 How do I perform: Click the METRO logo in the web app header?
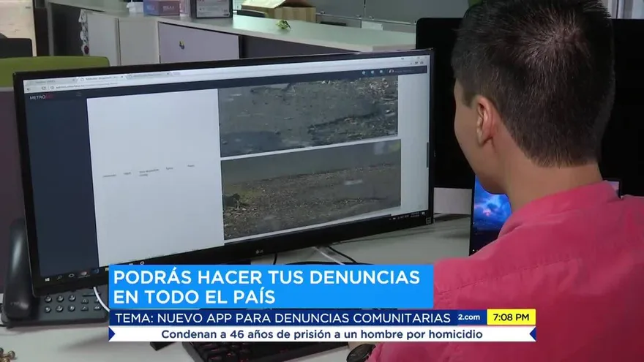[x=42, y=97]
